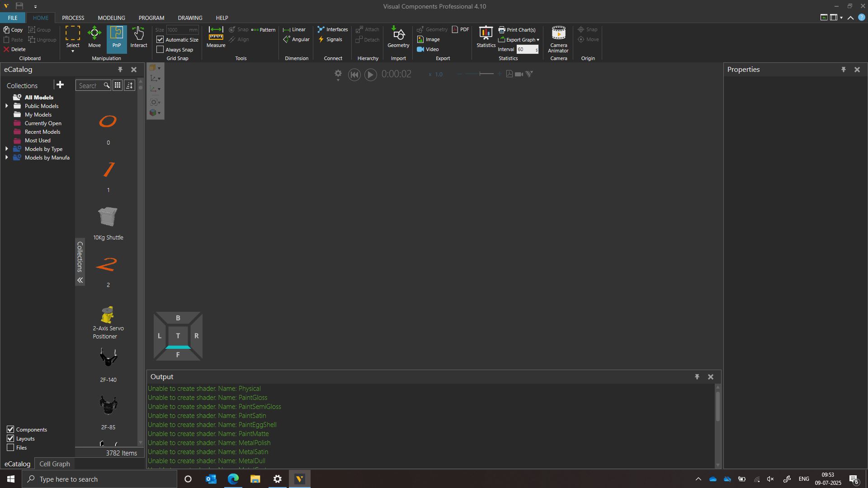868x488 pixels.
Task: Open eCatalog sort options
Action: pyautogui.click(x=129, y=85)
